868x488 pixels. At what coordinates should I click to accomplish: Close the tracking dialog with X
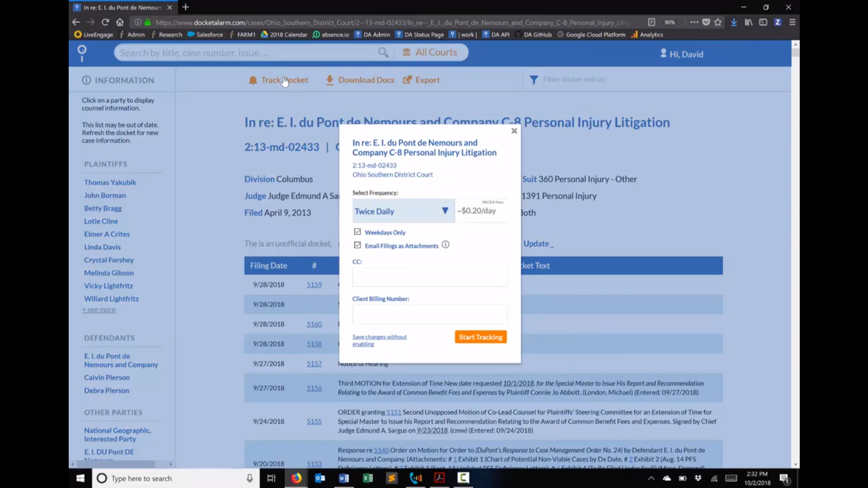pos(514,131)
